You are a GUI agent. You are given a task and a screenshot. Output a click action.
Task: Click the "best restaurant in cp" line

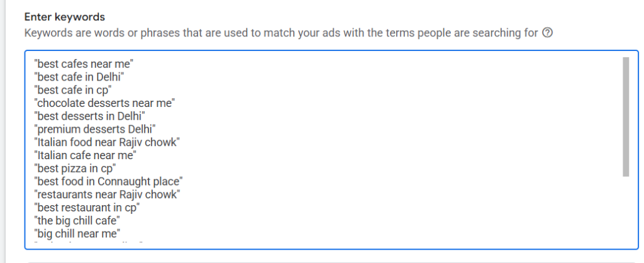(87, 208)
